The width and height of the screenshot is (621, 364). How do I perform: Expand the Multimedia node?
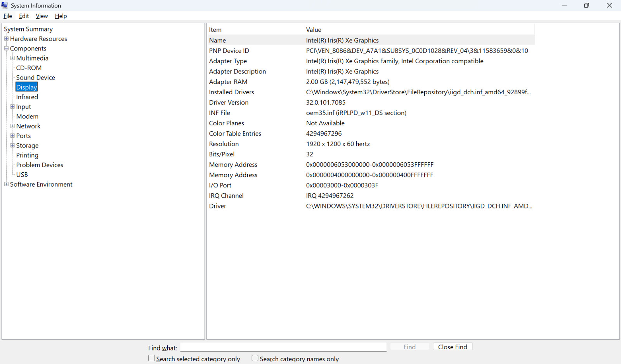[x=12, y=58]
